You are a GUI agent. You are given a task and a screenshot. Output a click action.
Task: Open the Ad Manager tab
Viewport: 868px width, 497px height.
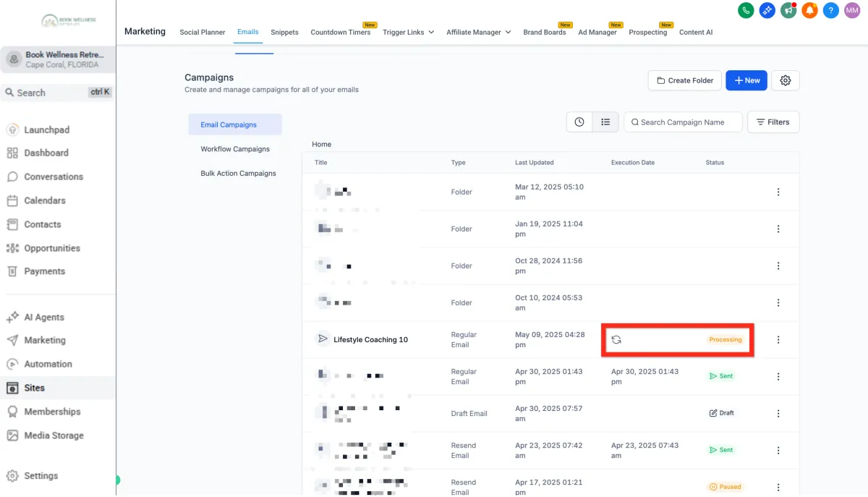click(x=597, y=32)
